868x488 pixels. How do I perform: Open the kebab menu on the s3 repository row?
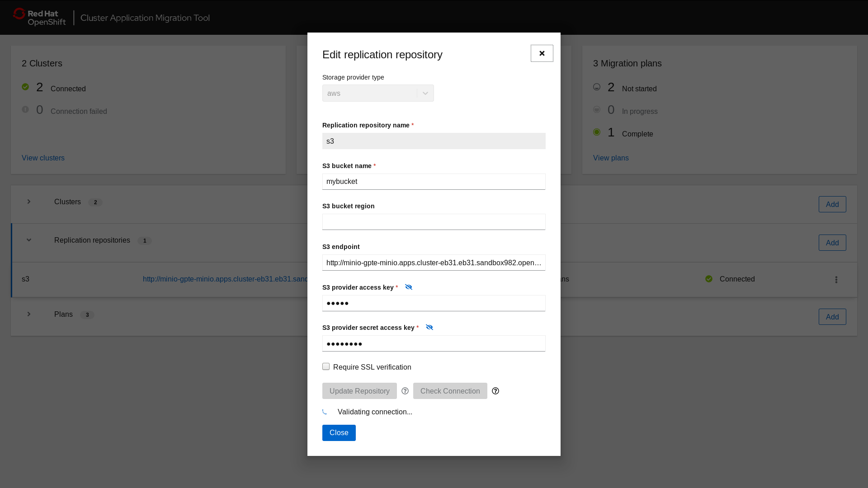(837, 280)
